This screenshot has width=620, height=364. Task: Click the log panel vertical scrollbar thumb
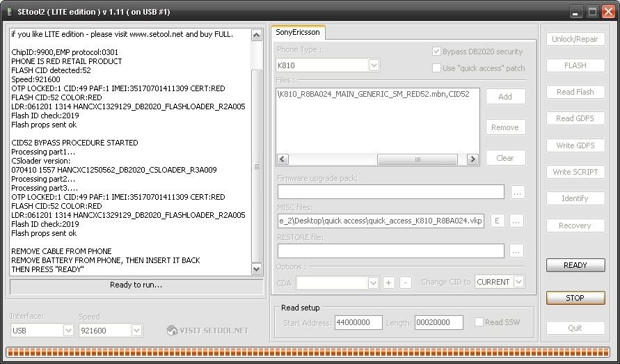coord(257,166)
